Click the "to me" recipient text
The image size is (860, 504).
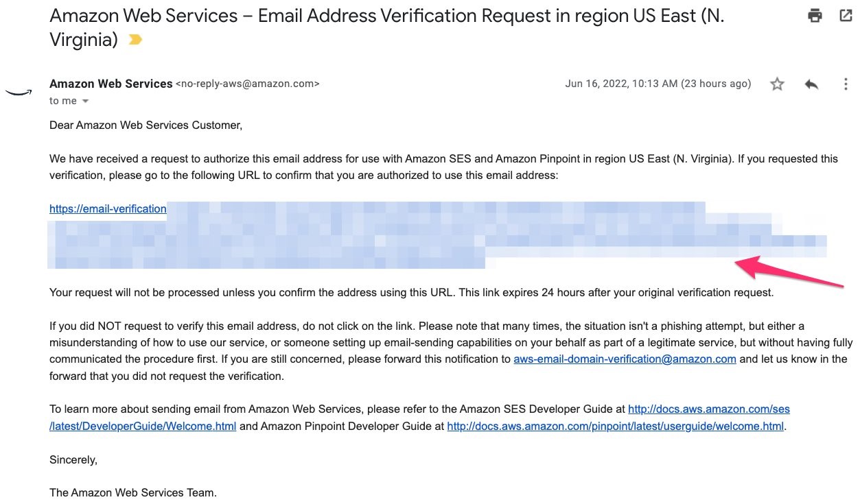point(63,101)
